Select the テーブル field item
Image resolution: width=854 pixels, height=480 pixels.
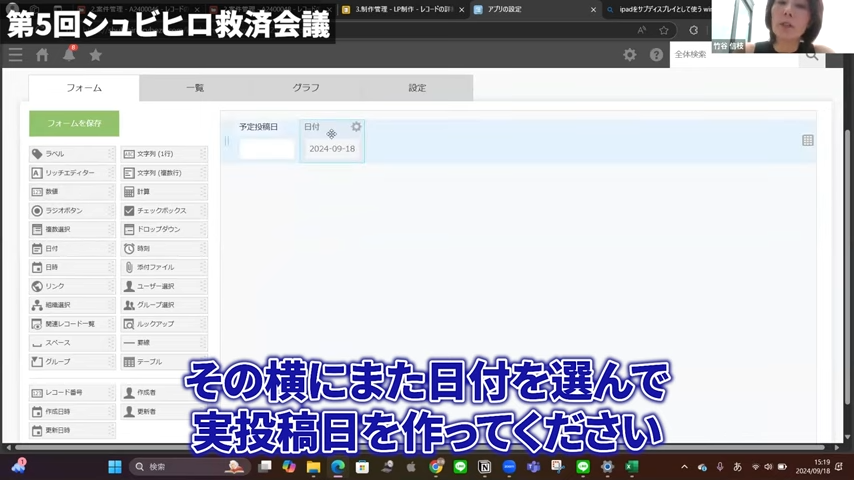point(164,361)
